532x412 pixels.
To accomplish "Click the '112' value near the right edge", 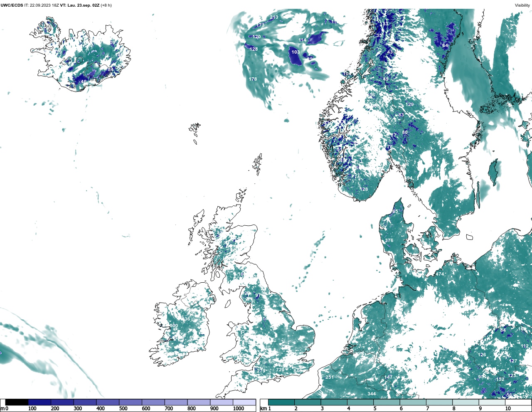I will [525, 346].
